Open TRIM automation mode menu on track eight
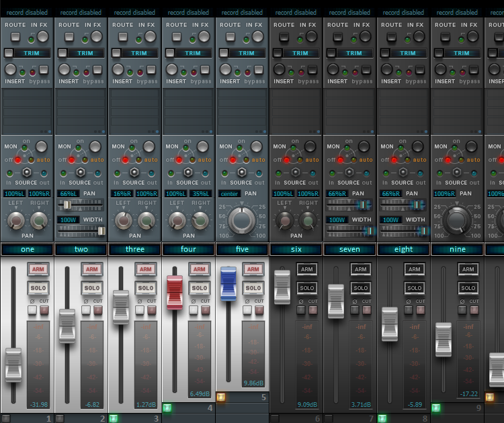 click(x=408, y=53)
